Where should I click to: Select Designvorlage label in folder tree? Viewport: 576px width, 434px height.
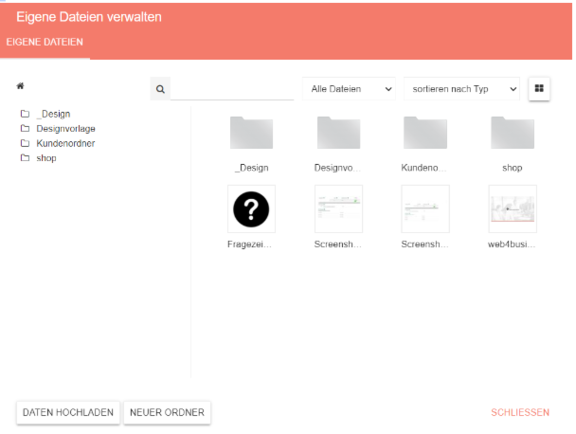click(x=66, y=129)
